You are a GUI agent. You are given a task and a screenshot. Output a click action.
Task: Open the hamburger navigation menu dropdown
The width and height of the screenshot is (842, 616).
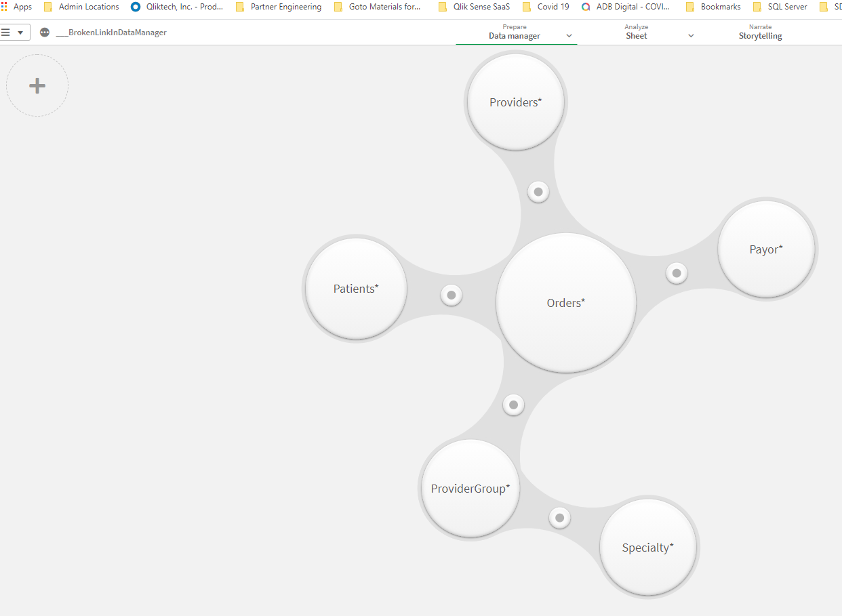click(14, 33)
